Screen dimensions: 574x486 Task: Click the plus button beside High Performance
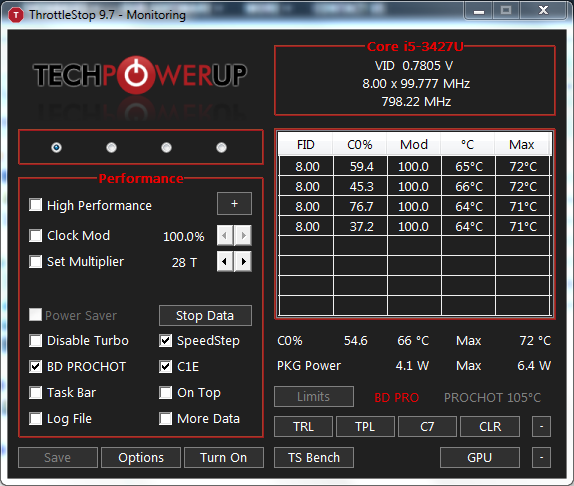[234, 203]
